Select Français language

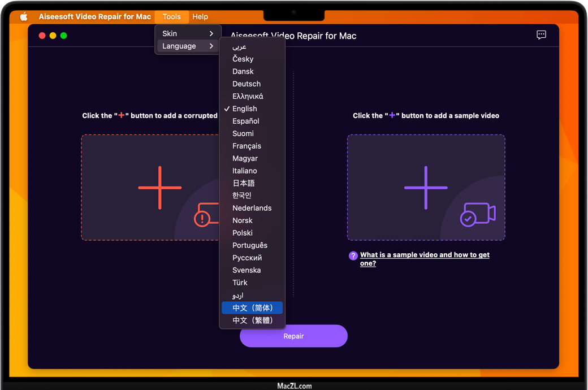tap(252, 146)
